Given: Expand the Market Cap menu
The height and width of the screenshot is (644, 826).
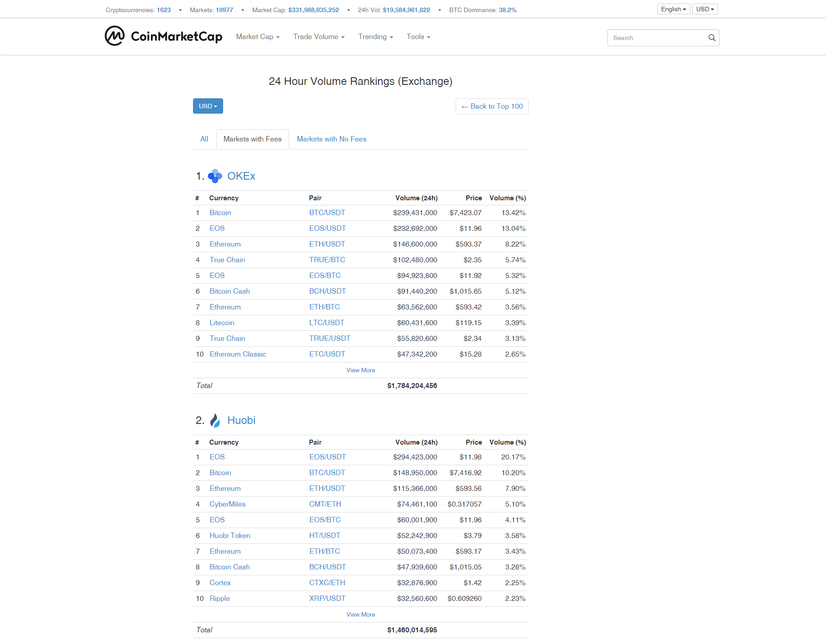Looking at the screenshot, I should [x=258, y=37].
